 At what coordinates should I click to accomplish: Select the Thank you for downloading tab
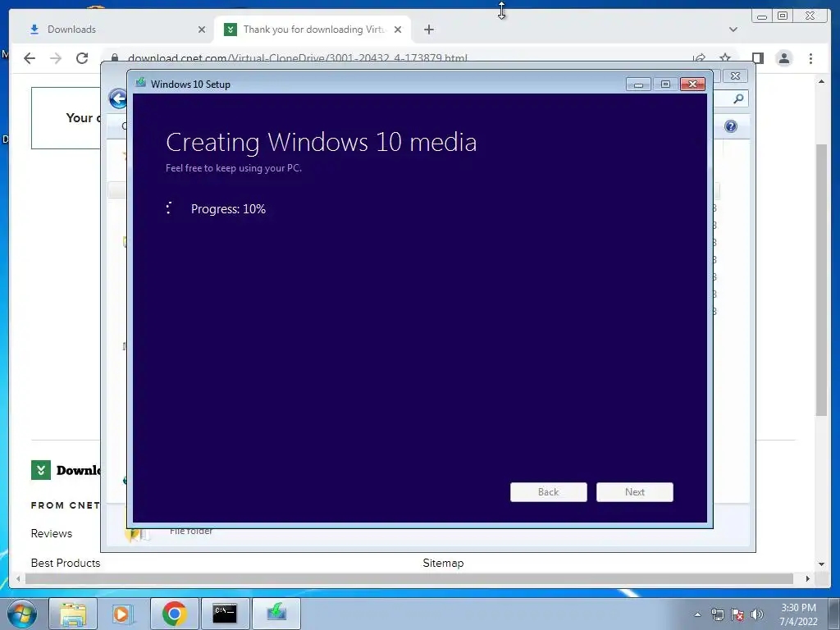(313, 30)
